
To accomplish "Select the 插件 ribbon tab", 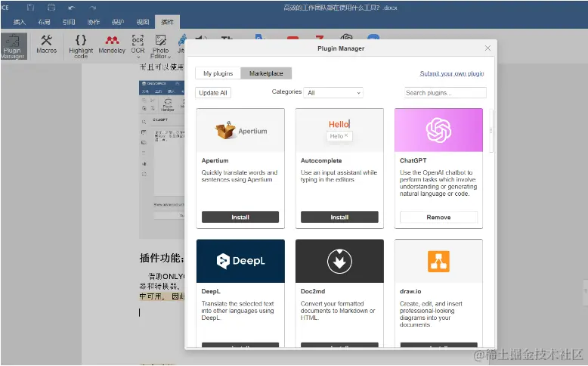I will [x=167, y=22].
